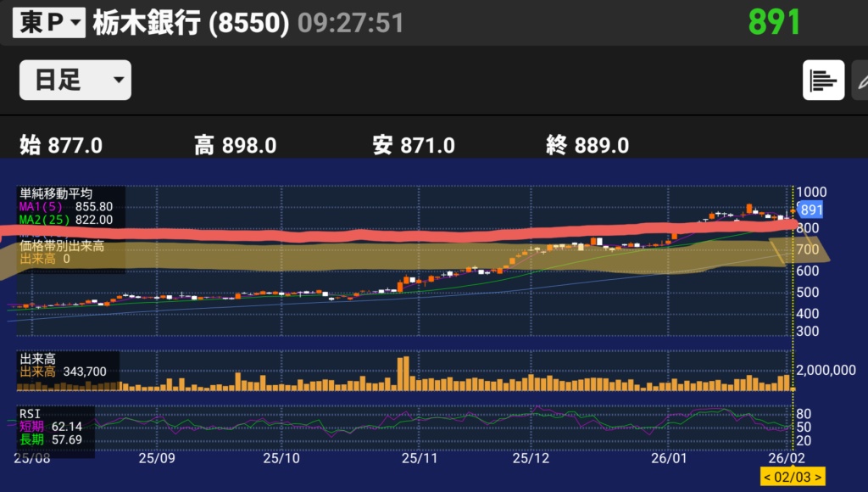
Task: Open the 単純移動平均 indicator legend
Action: click(56, 193)
